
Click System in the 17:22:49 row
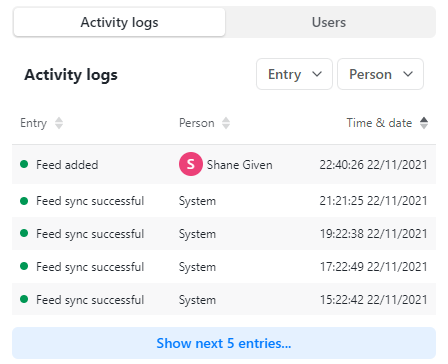point(197,267)
